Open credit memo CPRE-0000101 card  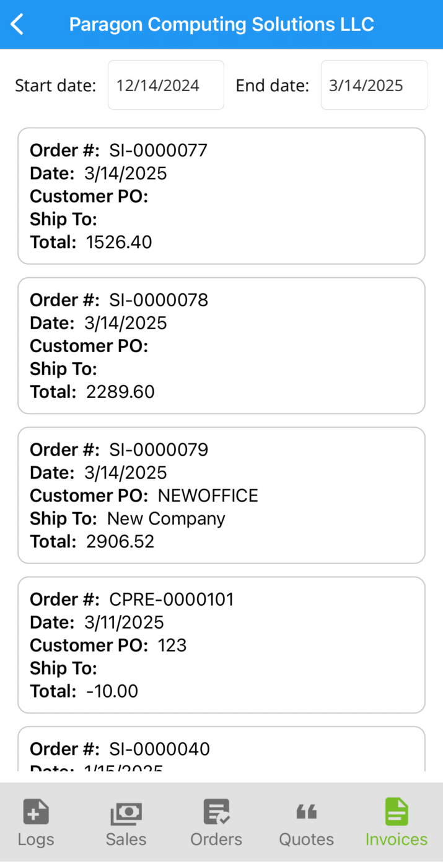click(x=221, y=645)
